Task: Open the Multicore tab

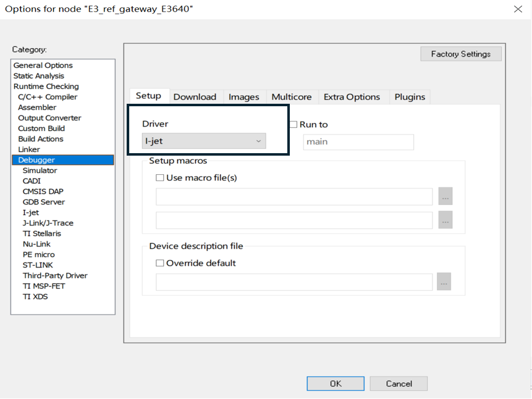Action: [291, 97]
